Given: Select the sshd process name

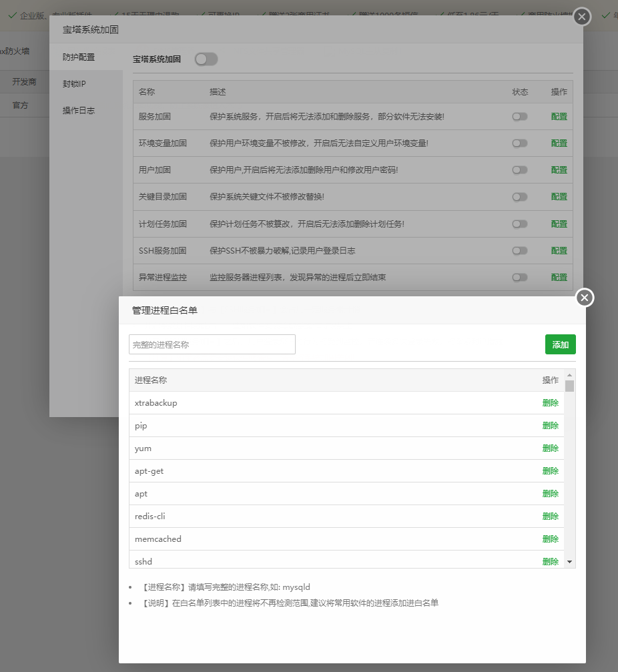Looking at the screenshot, I should (143, 562).
